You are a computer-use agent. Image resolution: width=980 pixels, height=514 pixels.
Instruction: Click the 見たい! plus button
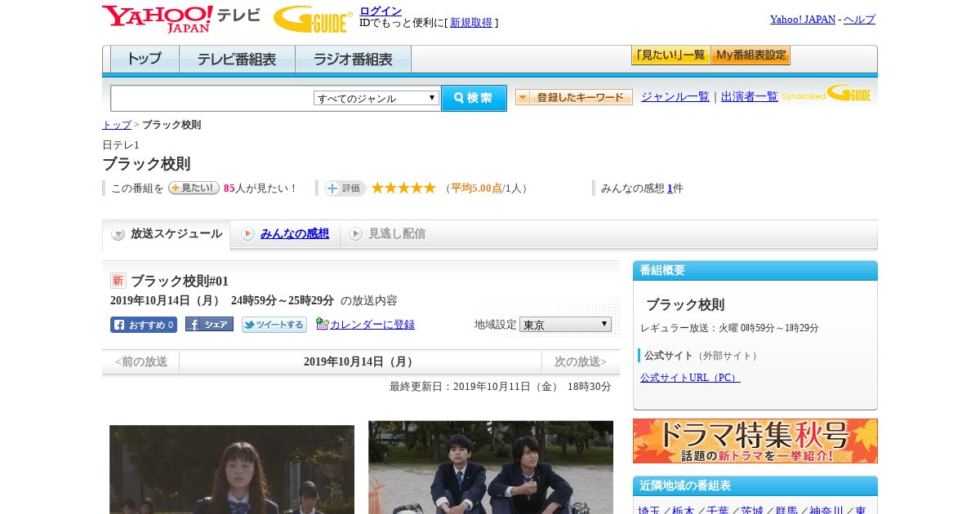tap(194, 188)
